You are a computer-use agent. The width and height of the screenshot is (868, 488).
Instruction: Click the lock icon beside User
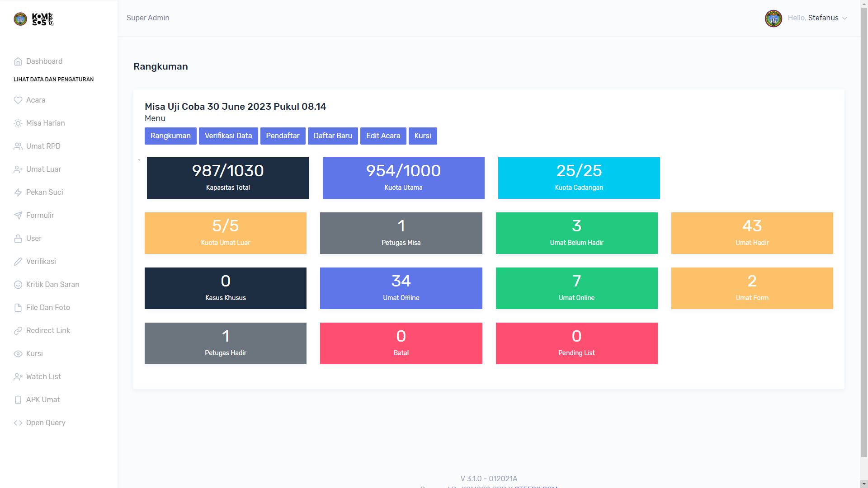tap(18, 239)
